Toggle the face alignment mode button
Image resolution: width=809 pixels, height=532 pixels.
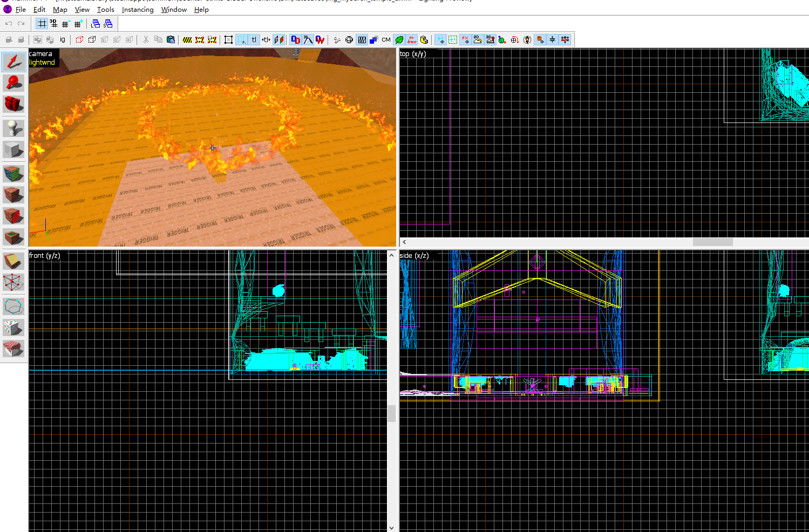[x=278, y=39]
